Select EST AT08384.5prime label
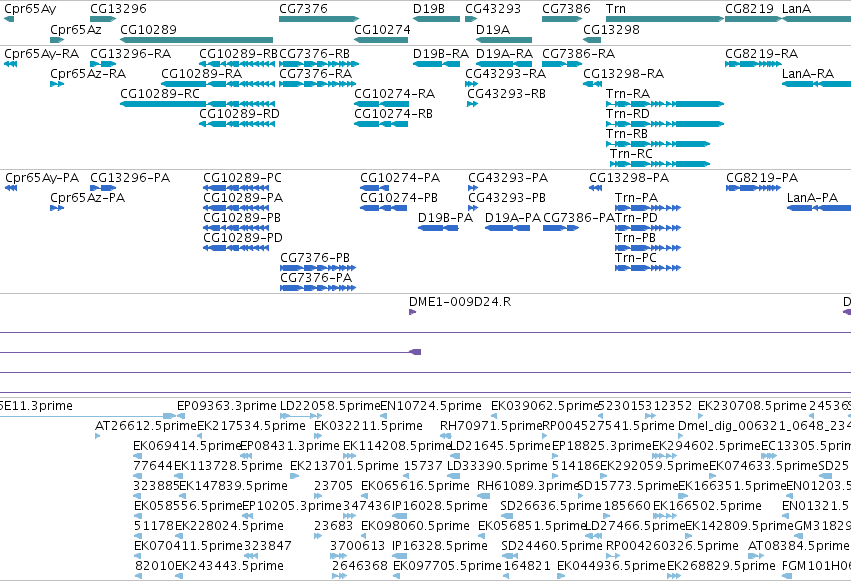 798,546
